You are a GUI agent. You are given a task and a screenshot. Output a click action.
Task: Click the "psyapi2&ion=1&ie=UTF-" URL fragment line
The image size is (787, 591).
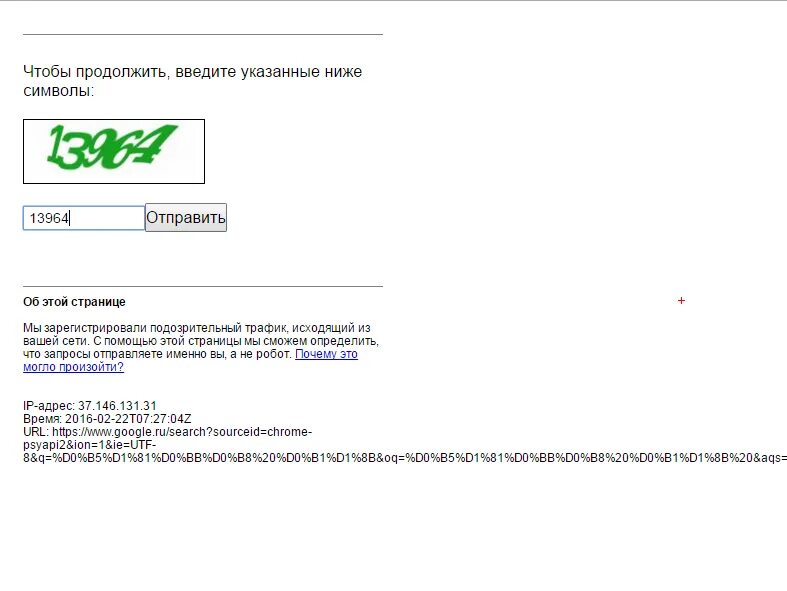(x=90, y=445)
